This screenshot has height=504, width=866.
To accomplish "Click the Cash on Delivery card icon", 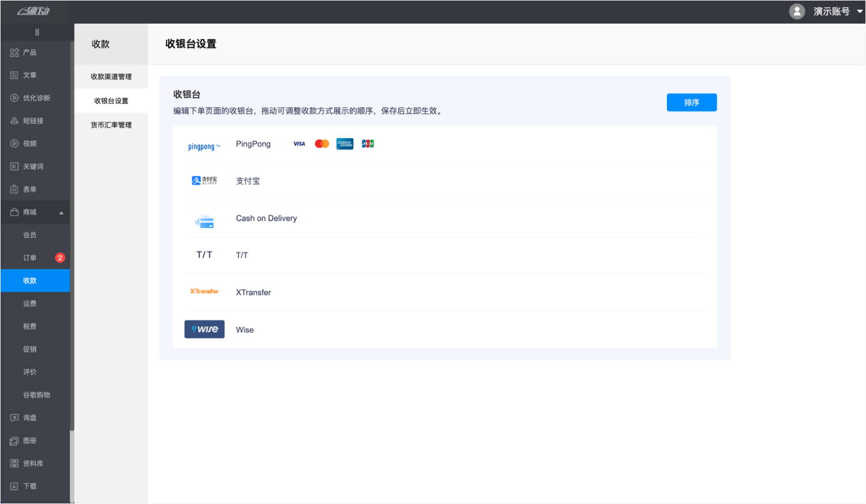I will tap(204, 222).
